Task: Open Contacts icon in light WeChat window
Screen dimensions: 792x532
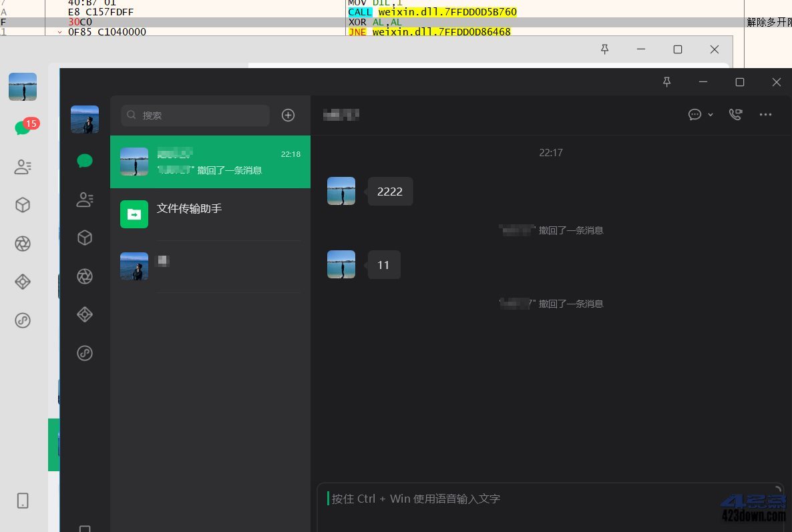Action: tap(23, 167)
